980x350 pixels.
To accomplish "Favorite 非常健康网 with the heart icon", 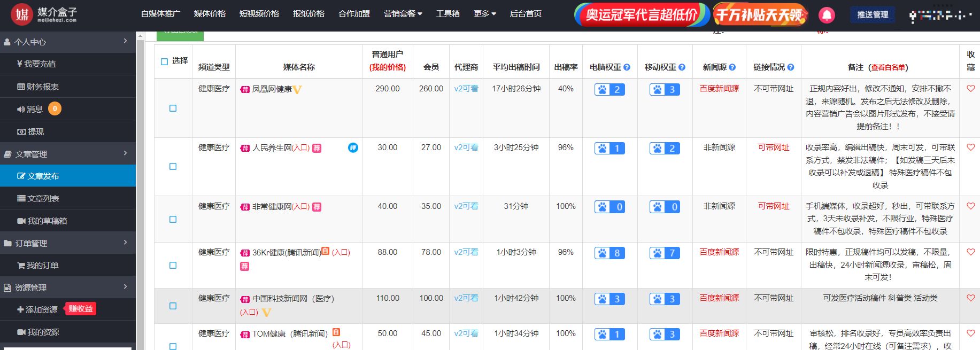I will coord(971,206).
